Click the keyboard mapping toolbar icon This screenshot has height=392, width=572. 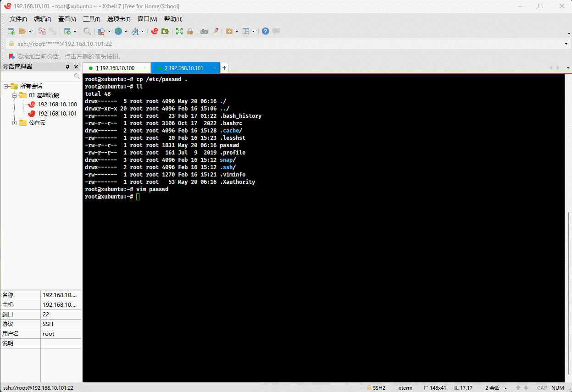204,31
